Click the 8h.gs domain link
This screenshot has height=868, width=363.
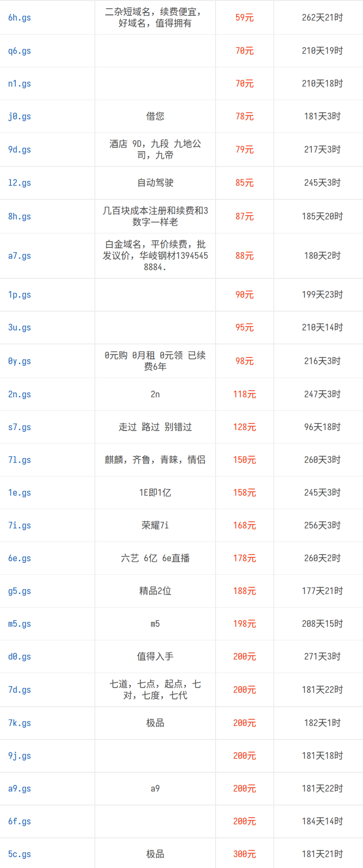(20, 216)
